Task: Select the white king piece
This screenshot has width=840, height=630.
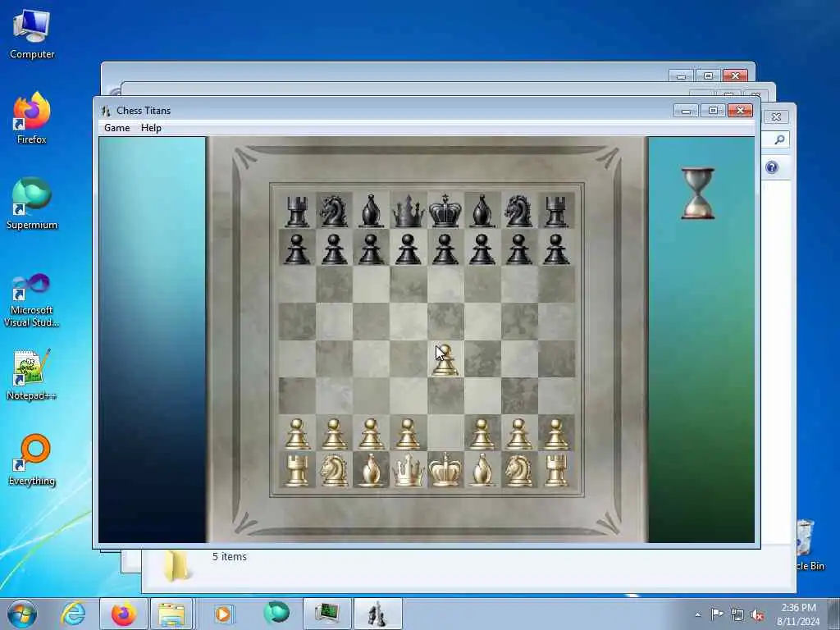Action: click(445, 470)
